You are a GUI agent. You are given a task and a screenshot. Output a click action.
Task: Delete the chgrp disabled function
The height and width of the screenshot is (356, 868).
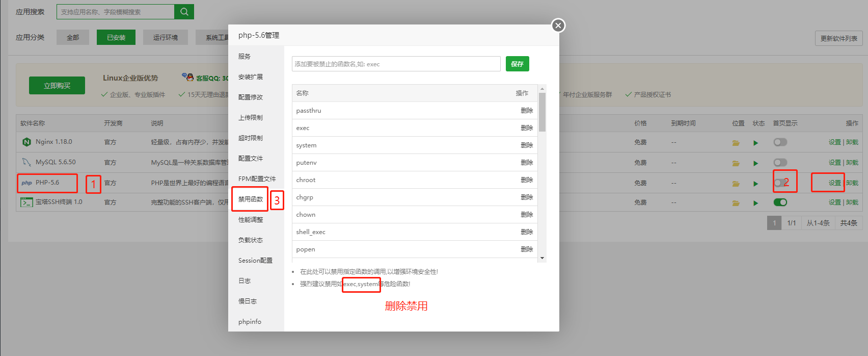pos(527,197)
